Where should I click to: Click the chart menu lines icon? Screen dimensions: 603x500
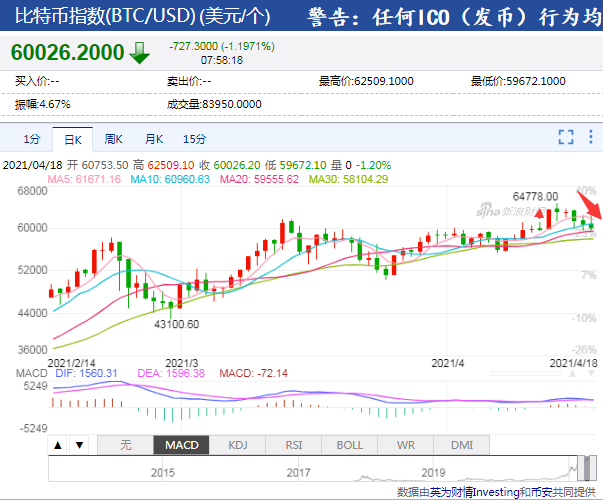[x=589, y=138]
